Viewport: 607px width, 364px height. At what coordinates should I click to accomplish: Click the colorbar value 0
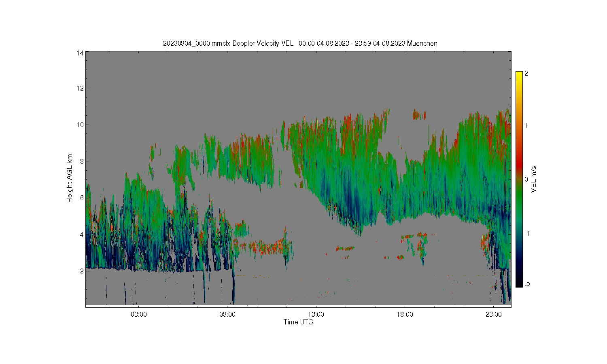526,179
